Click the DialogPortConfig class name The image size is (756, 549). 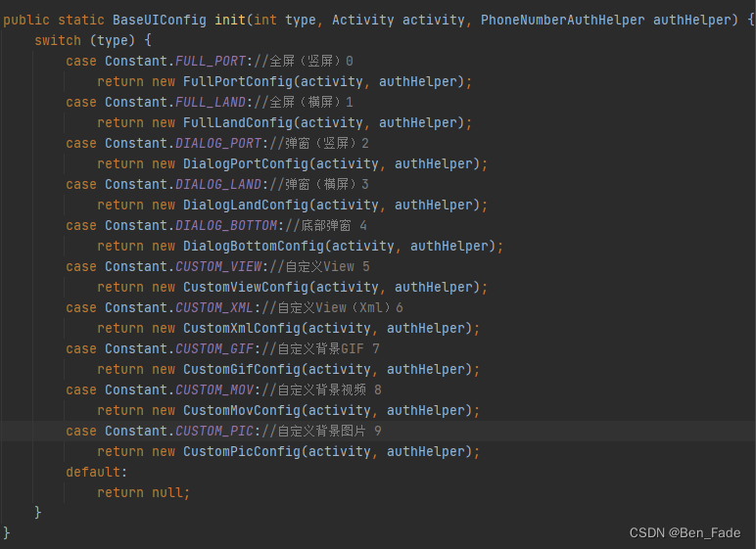click(x=245, y=163)
